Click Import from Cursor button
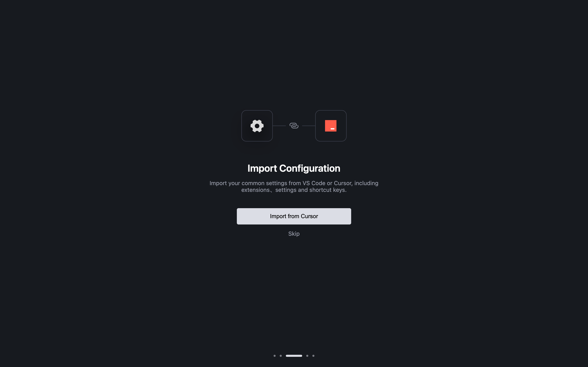Viewport: 588px width, 367px height. (x=294, y=216)
